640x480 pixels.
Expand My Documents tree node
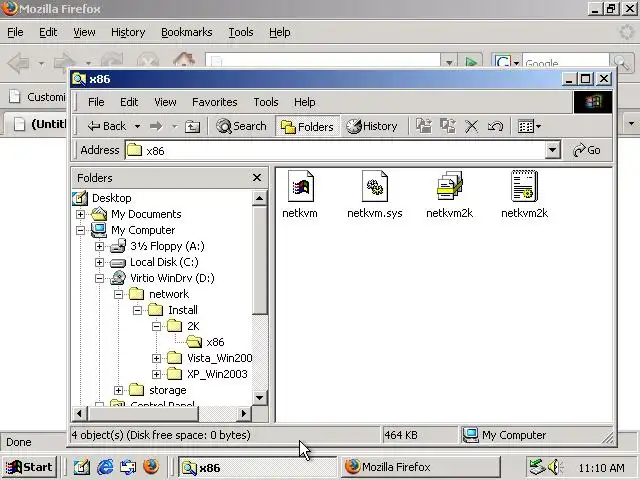click(x=80, y=214)
